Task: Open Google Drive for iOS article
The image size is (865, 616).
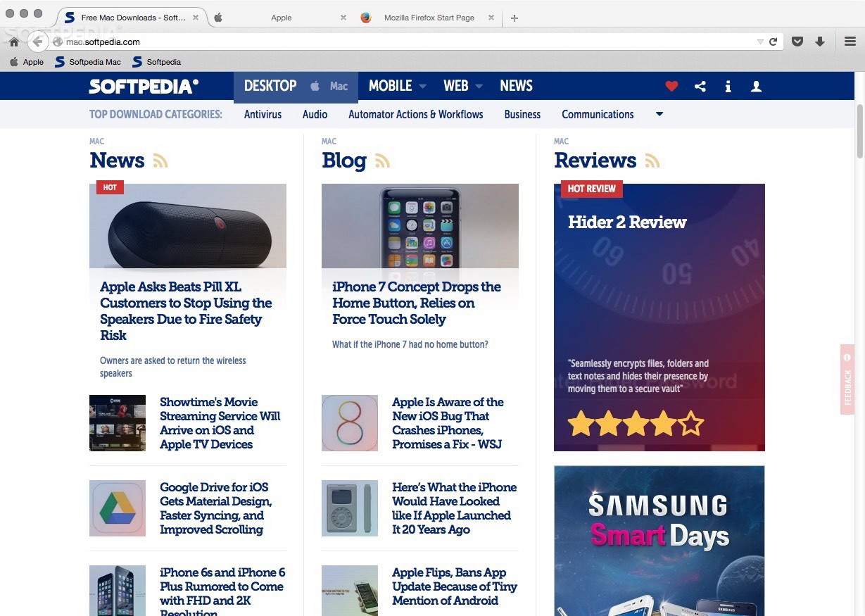Action: click(215, 508)
